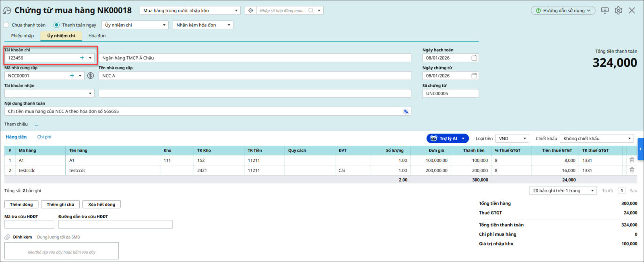Click the Thêm dòng button
The image size is (644, 262).
tap(21, 205)
